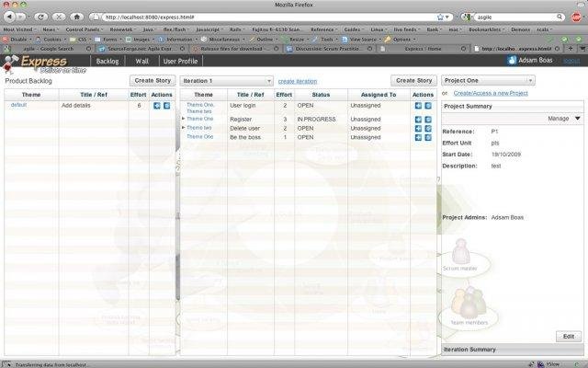Click the second action icon in Be the boss row
This screenshot has width=588, height=368.
[x=428, y=137]
